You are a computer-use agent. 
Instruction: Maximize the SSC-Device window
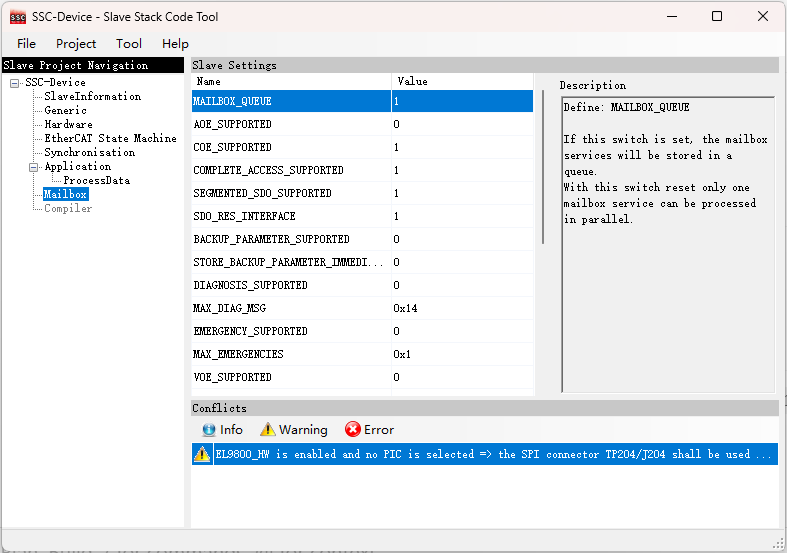717,17
